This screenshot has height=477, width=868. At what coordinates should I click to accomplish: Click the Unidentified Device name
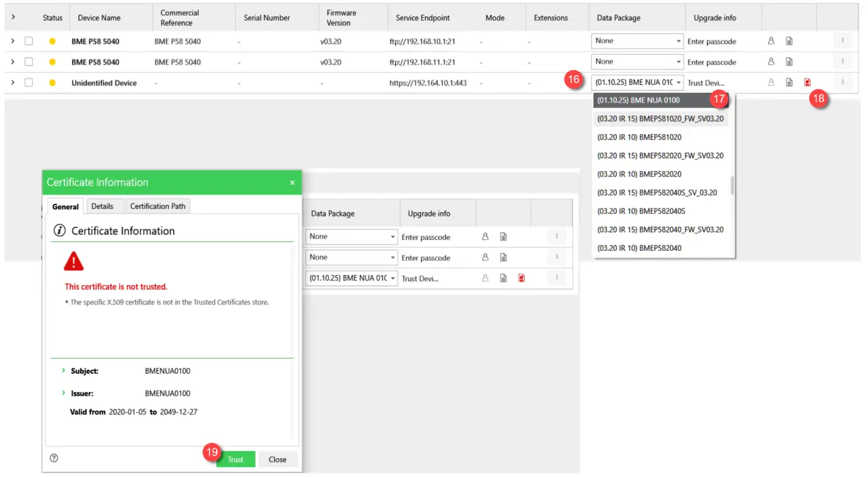(x=104, y=83)
